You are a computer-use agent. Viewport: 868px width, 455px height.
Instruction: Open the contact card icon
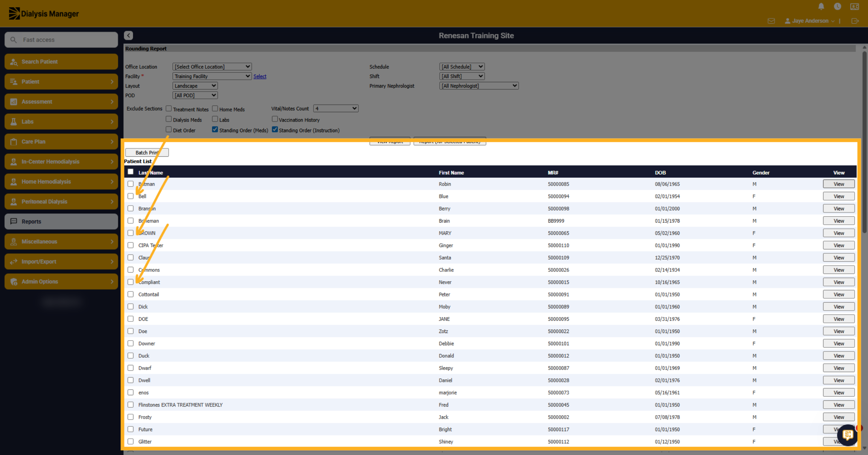tap(854, 7)
